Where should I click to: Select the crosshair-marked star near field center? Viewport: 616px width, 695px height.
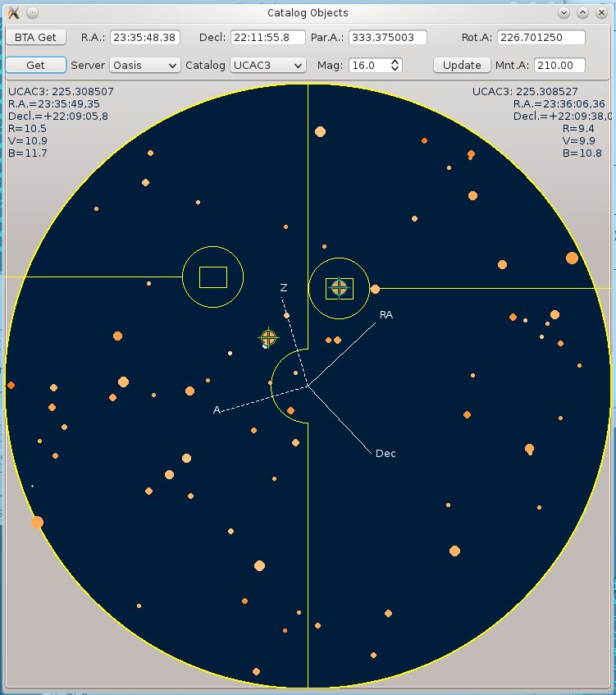268,338
